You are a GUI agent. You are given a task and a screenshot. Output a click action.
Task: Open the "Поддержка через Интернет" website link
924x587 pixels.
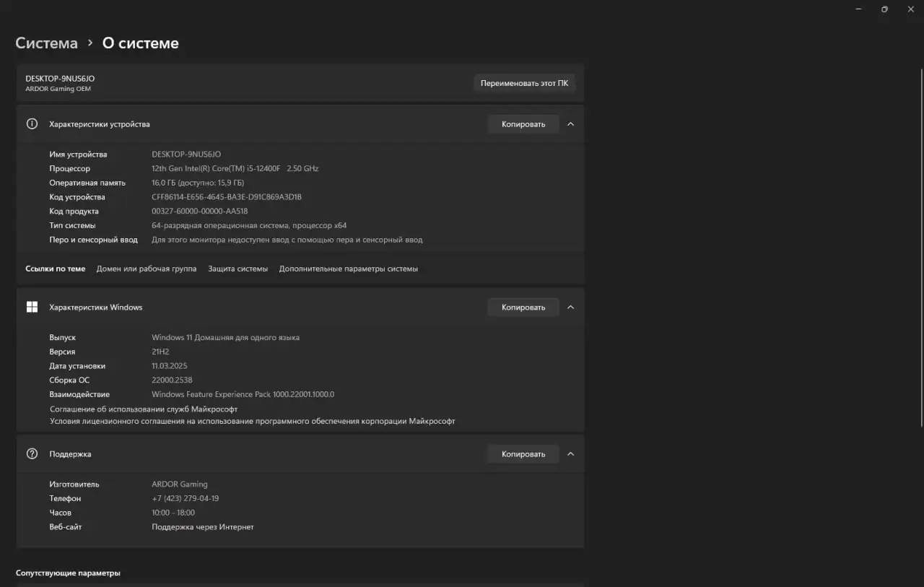[x=203, y=527]
